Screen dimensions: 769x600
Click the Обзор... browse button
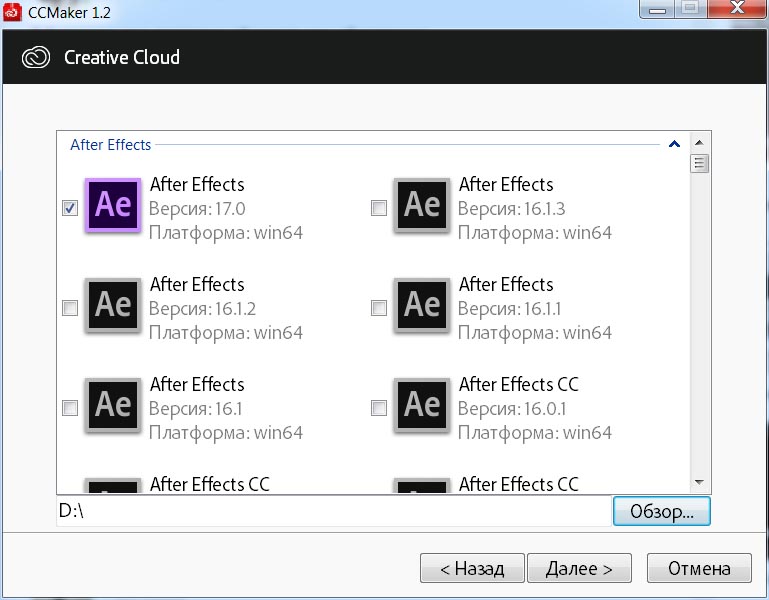point(662,511)
